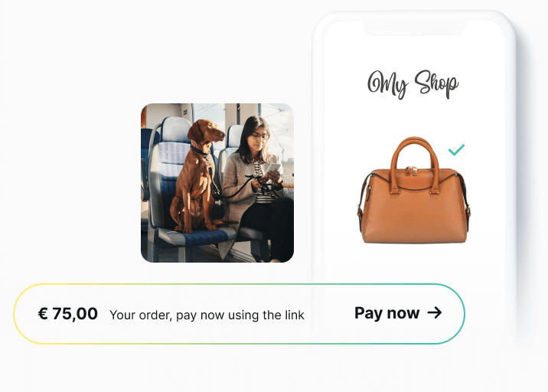Click the 'Your order, pay now' message text
Image resolution: width=548 pixels, height=392 pixels.
(x=207, y=315)
